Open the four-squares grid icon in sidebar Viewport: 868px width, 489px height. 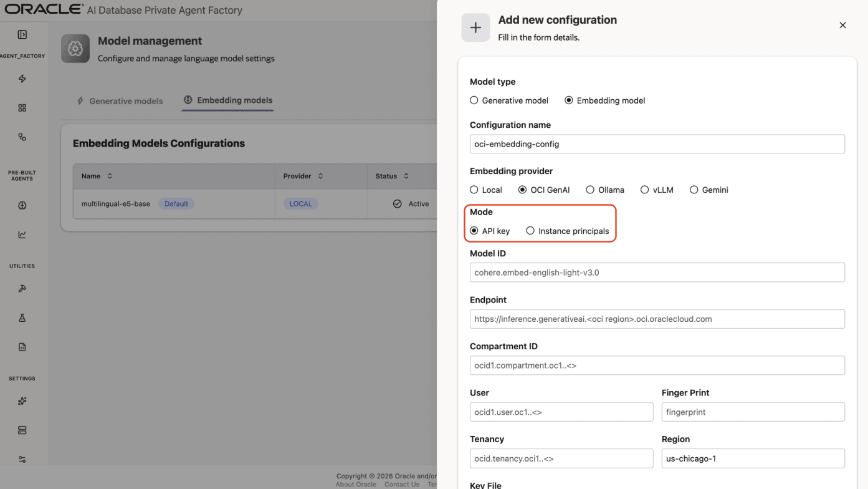(22, 108)
